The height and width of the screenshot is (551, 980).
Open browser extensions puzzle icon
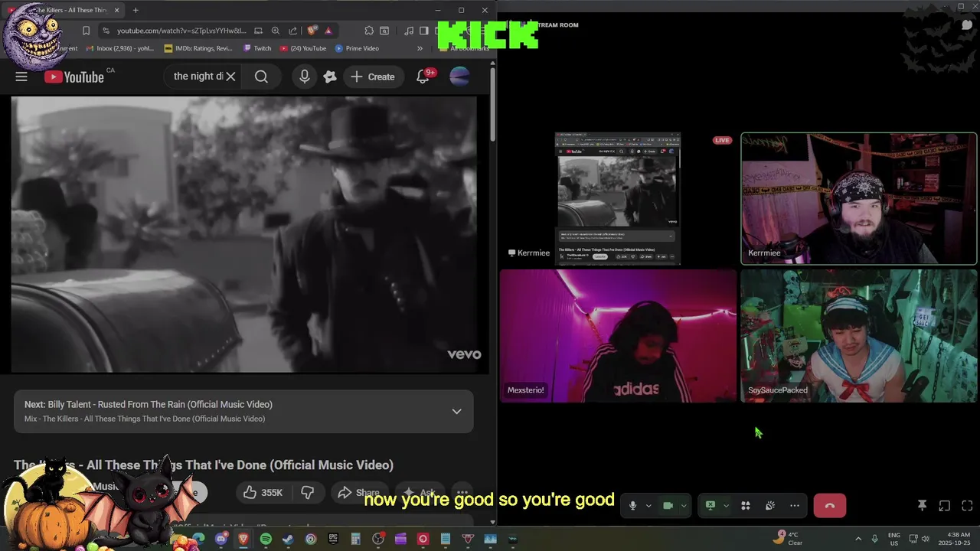[369, 31]
